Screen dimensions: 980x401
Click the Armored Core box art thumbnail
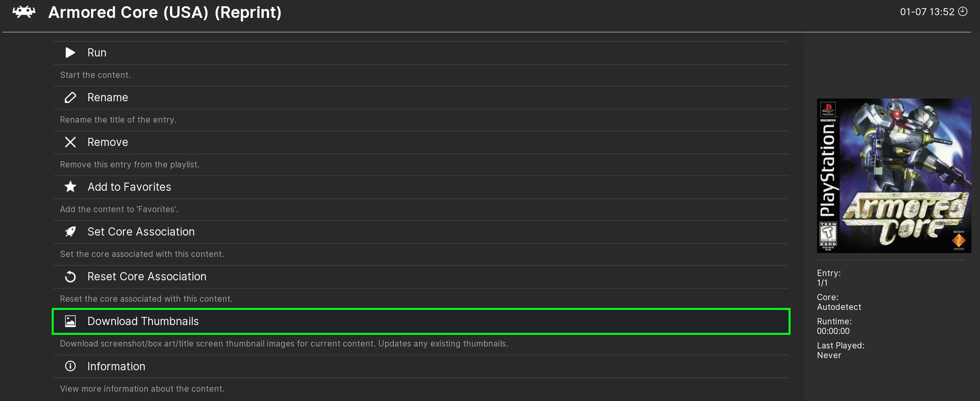click(x=894, y=176)
